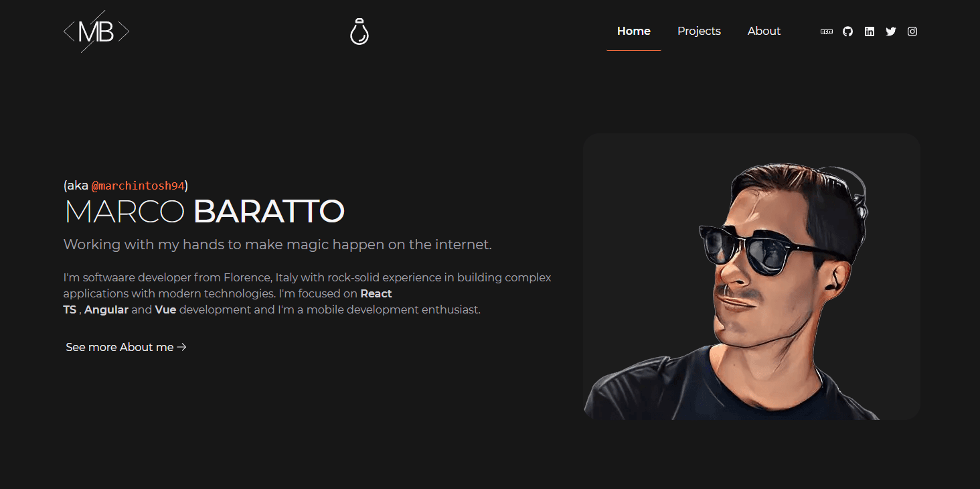Select the Home navigation tab
The image size is (980, 489).
pos(634,31)
